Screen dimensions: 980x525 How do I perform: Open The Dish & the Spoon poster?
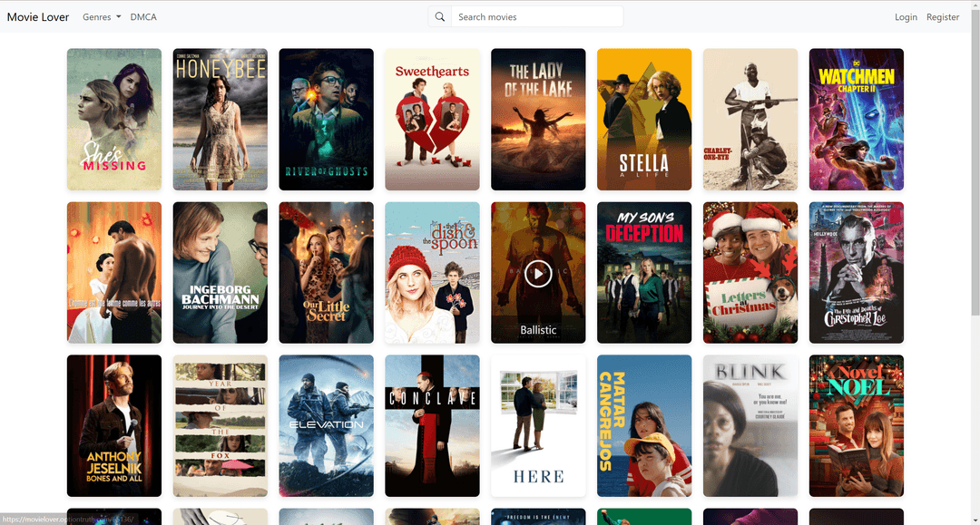click(x=433, y=273)
